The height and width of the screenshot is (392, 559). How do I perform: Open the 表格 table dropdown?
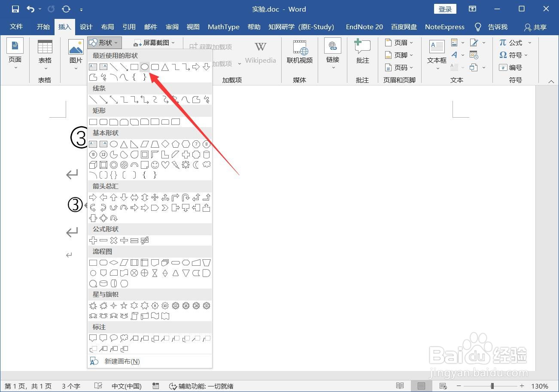(x=45, y=55)
